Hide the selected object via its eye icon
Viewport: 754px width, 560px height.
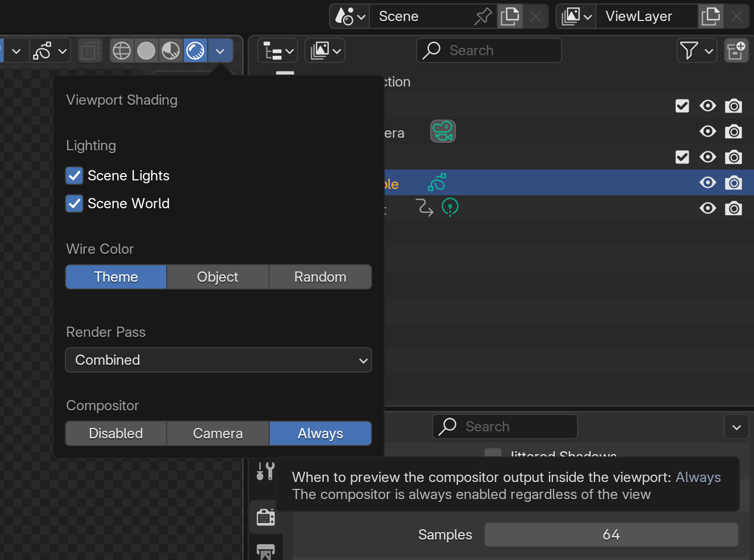tap(708, 183)
